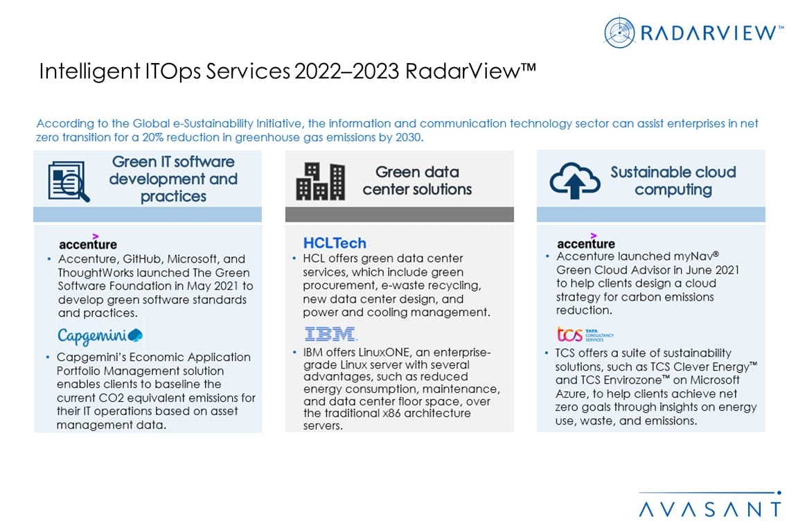Click the gray bar under Green data center
This screenshot has height=532, width=798.
(x=400, y=214)
